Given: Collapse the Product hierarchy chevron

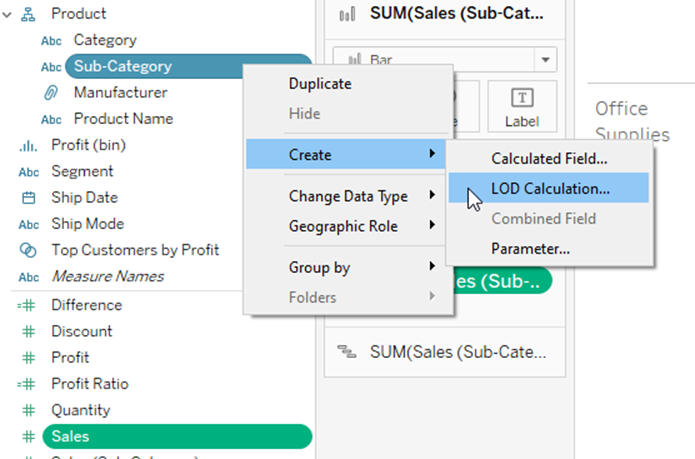Looking at the screenshot, I should click(x=9, y=14).
